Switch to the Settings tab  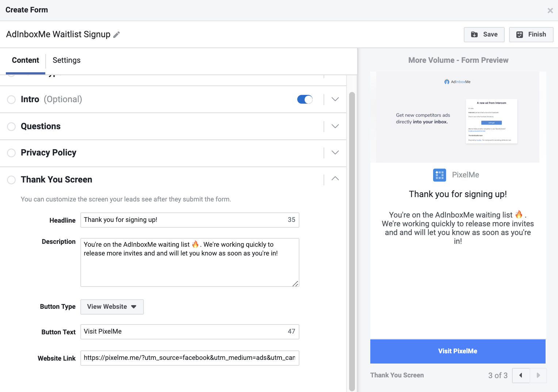(66, 60)
